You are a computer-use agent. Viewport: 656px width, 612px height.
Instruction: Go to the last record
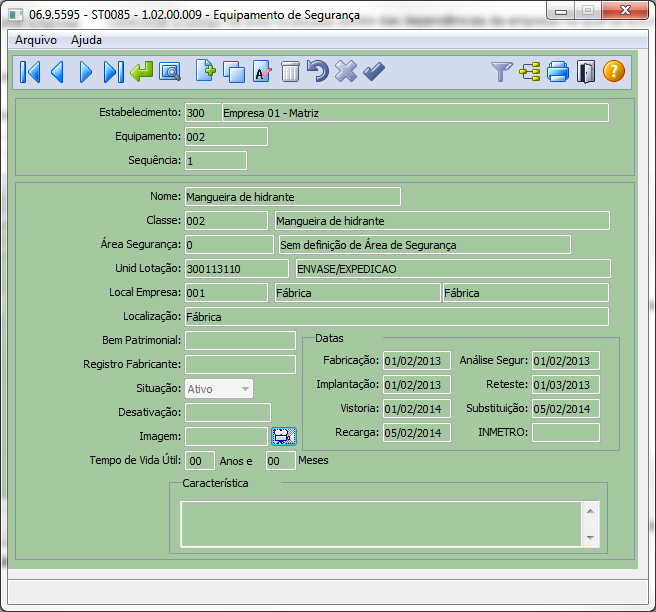coord(114,72)
